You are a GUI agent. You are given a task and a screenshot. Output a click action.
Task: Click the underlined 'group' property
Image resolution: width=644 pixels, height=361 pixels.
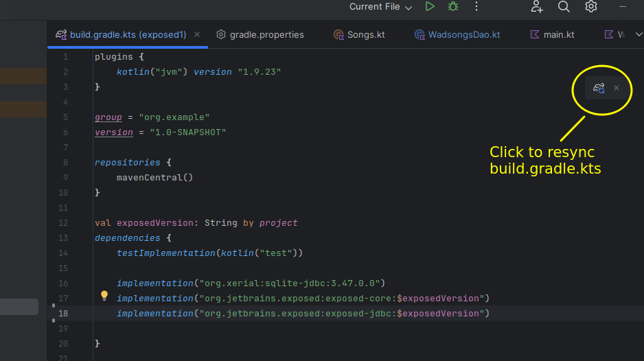[x=108, y=117]
